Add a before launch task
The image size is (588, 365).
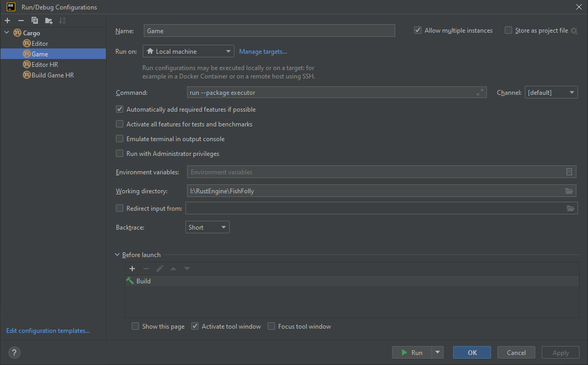click(132, 269)
